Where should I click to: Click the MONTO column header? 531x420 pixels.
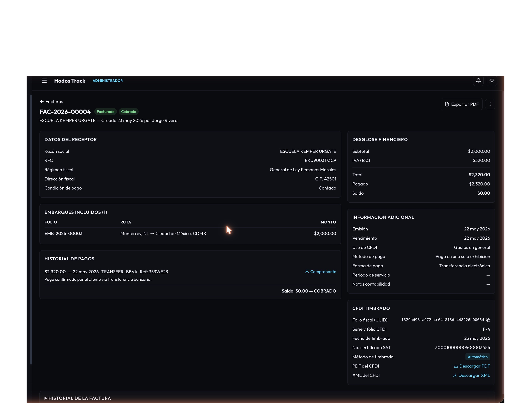(328, 222)
